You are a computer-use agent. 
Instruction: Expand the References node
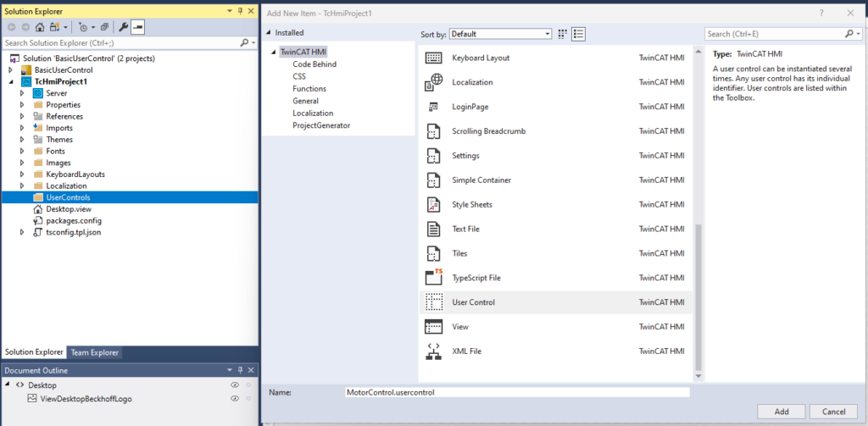(22, 117)
